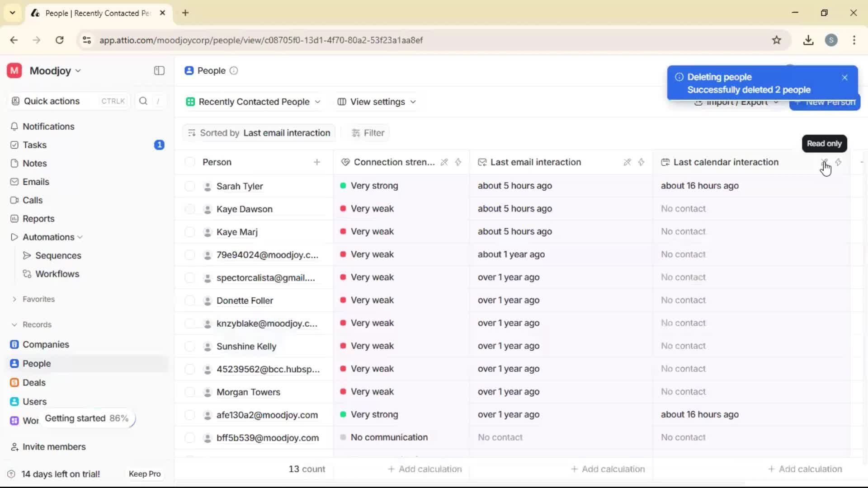The height and width of the screenshot is (488, 868).
Task: Expand the View settings dropdown
Action: (x=377, y=102)
